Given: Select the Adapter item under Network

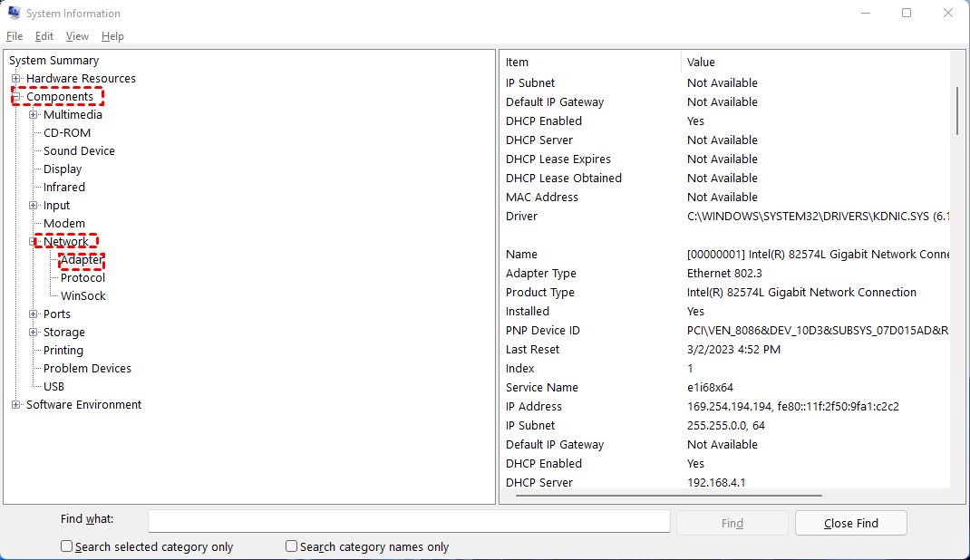Looking at the screenshot, I should pyautogui.click(x=82, y=259).
